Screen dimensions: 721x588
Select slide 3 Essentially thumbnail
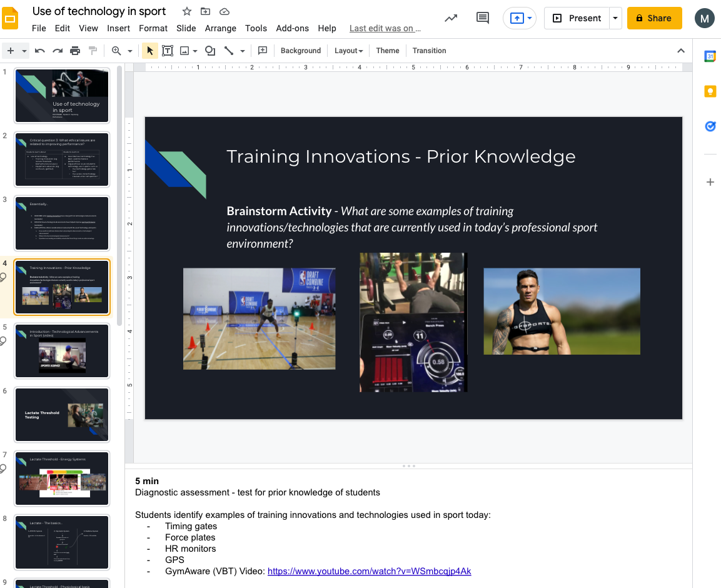62,223
